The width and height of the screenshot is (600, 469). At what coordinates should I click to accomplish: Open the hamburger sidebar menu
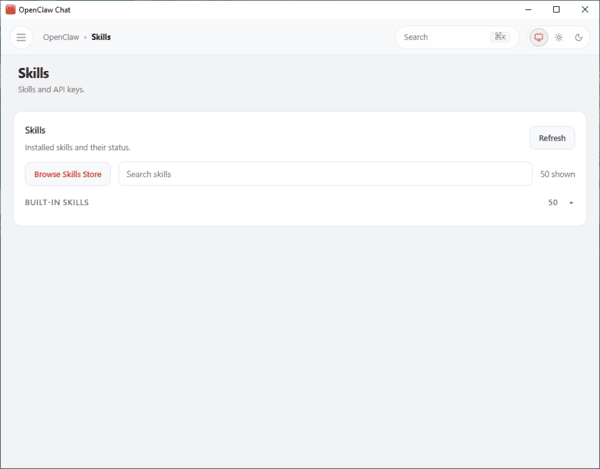coord(21,37)
